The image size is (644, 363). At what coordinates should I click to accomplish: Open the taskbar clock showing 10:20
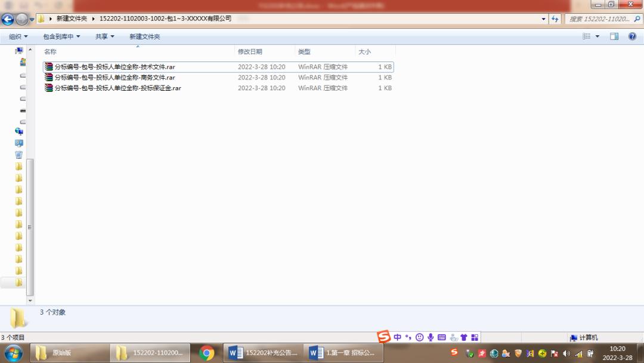(617, 353)
